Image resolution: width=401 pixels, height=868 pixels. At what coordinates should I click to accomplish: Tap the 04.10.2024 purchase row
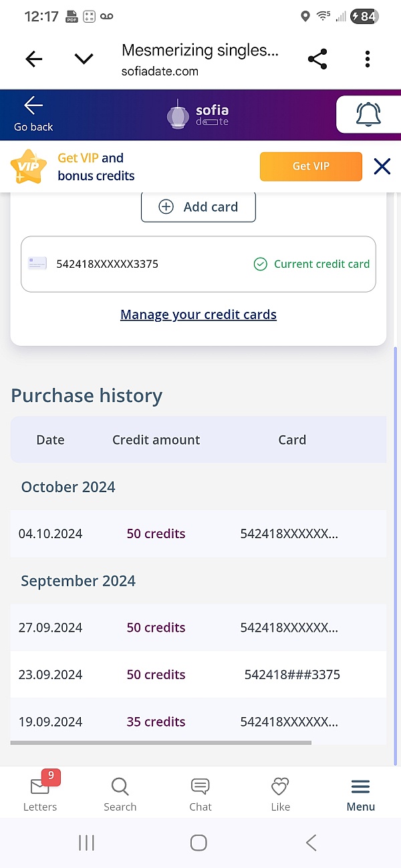pos(198,533)
